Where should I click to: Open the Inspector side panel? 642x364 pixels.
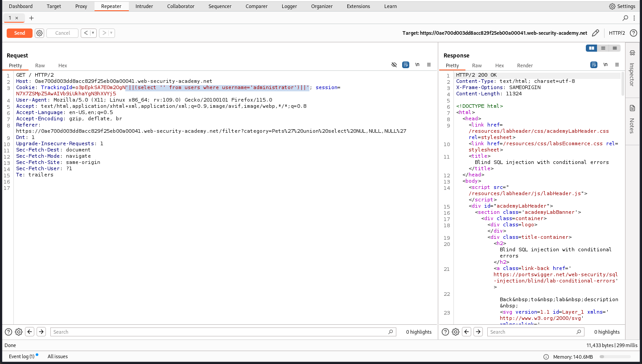632,68
